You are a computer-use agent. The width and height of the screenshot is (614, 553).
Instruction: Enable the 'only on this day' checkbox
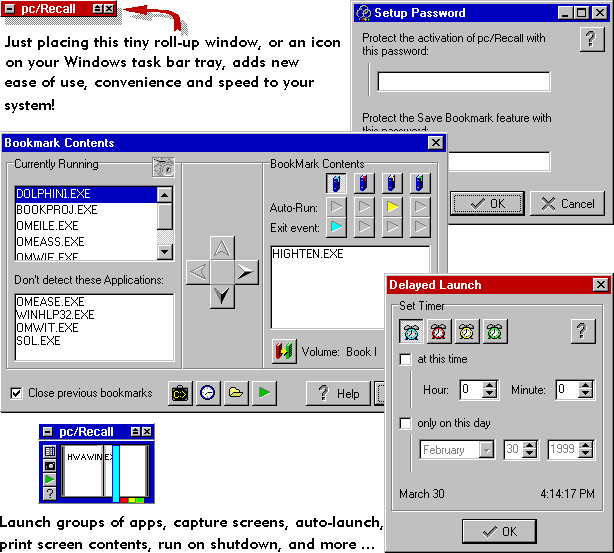405,423
